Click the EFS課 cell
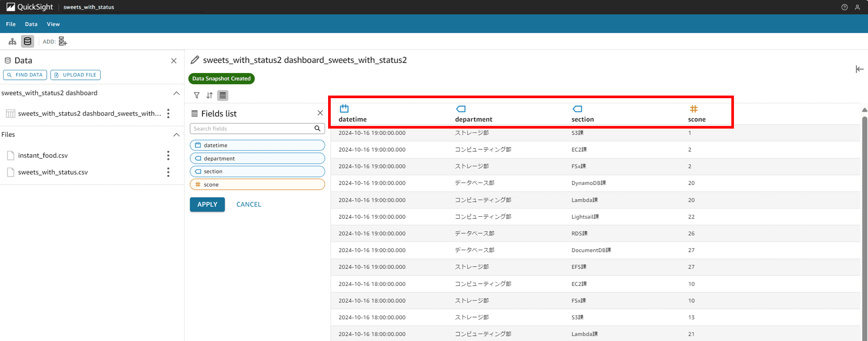Screen dimensions: 868x341 point(579,267)
